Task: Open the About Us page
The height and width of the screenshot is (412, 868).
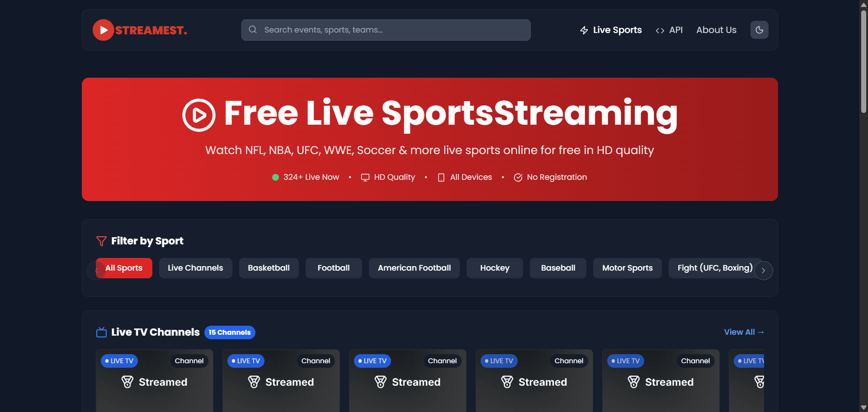Action: pos(716,30)
